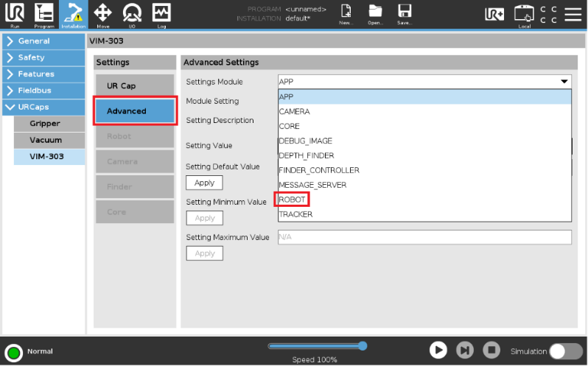The image size is (588, 366).
Task: Click the Step forward button
Action: click(465, 351)
